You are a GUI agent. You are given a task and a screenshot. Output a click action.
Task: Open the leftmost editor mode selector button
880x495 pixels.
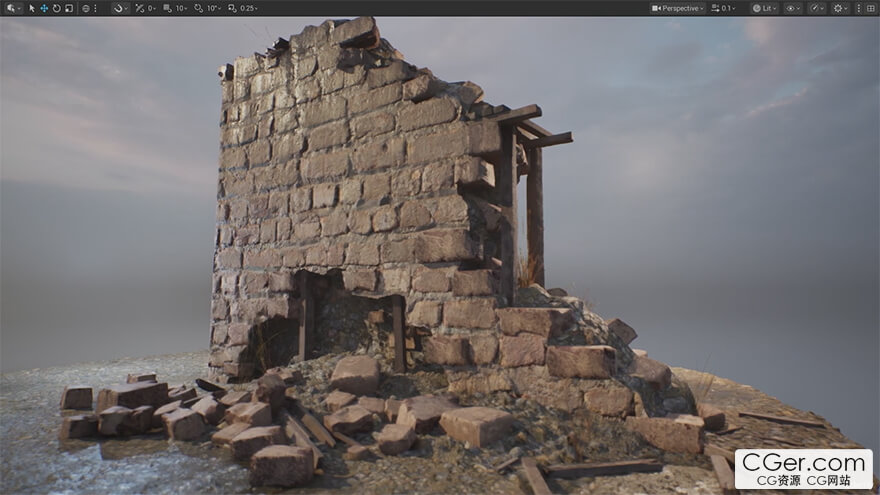(x=11, y=8)
